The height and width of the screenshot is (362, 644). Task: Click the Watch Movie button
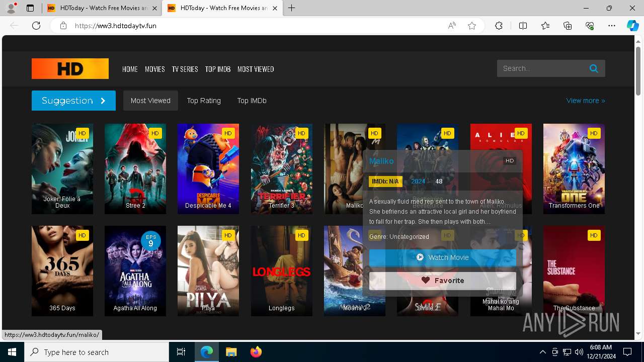pos(443,257)
